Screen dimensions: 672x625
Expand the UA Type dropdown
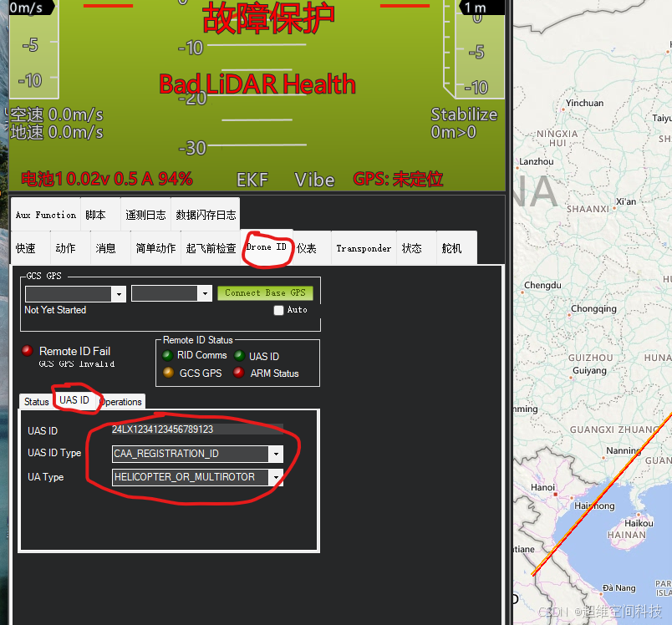(276, 477)
